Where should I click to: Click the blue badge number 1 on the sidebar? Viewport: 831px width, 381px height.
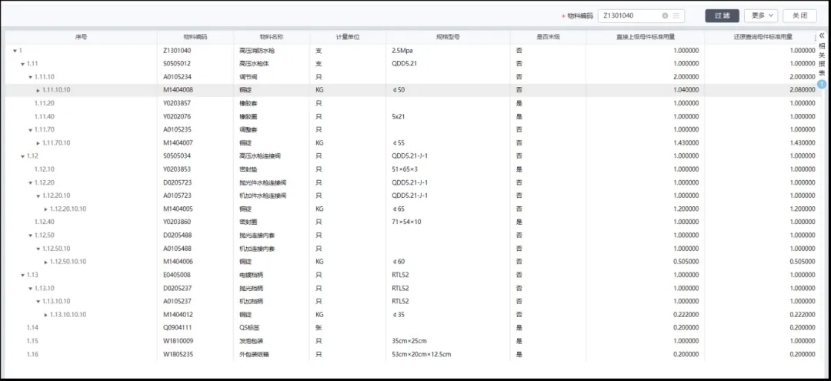(821, 84)
